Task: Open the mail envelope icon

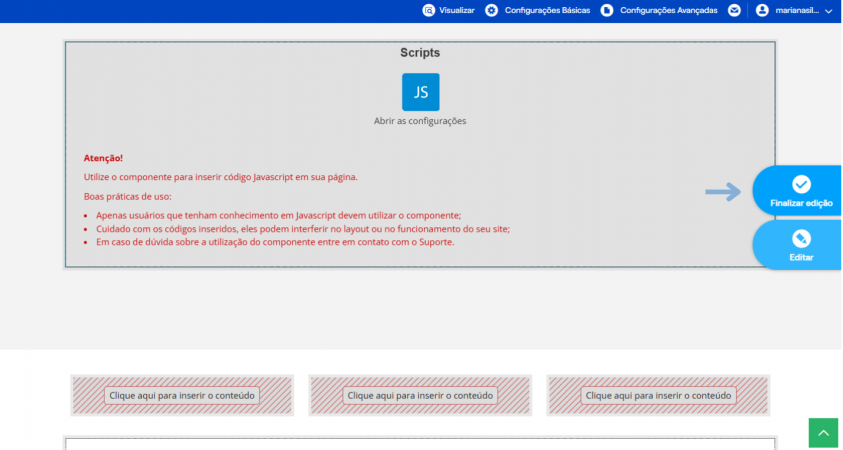Action: (x=734, y=11)
